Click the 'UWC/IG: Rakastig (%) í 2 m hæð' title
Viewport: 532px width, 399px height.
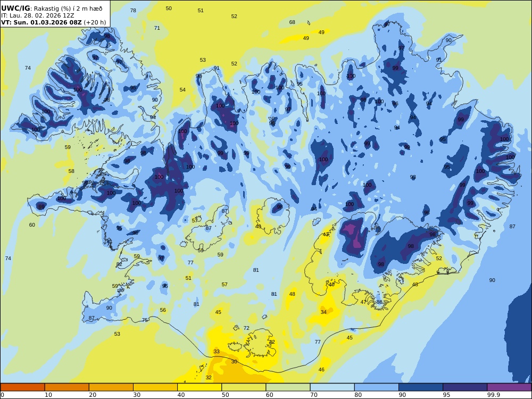[52, 9]
